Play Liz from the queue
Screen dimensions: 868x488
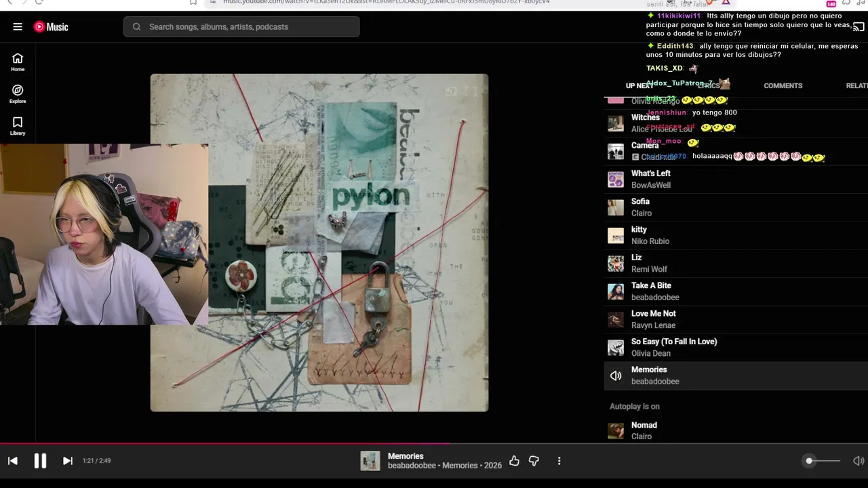point(736,264)
